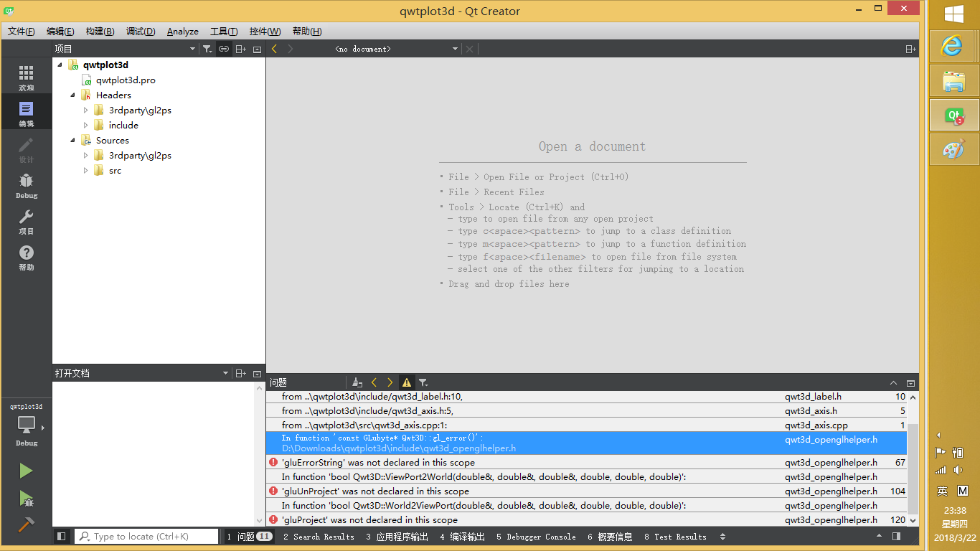Switch to 编译输出 tab
Image resolution: width=980 pixels, height=551 pixels.
(x=462, y=537)
